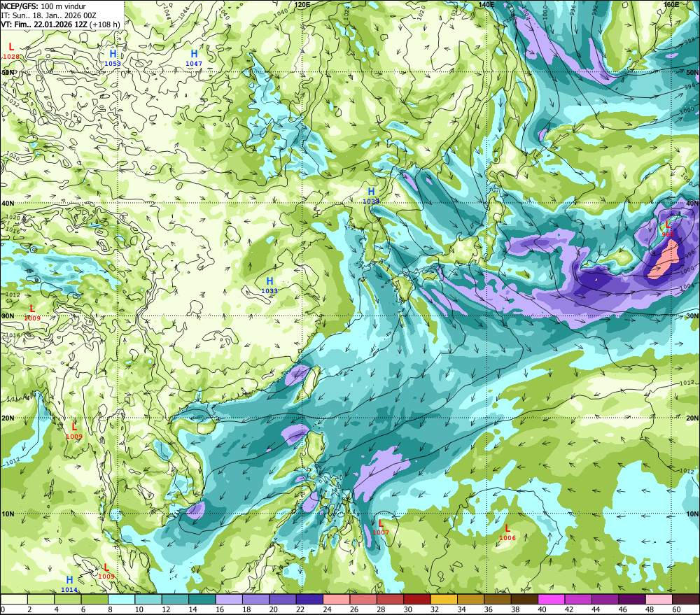Click the 32–34 gold legend swatch
The height and width of the screenshot is (615, 700).
(444, 600)
